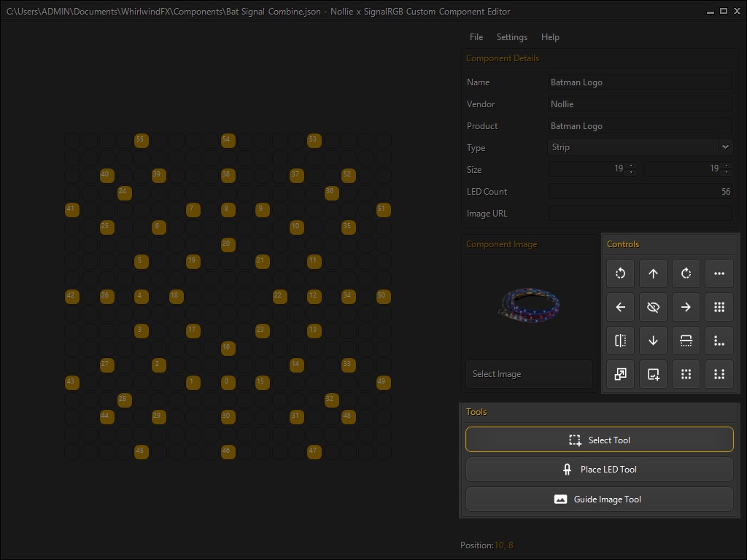Viewport: 747px width, 560px height.
Task: Click the Product field containing Batman Logo
Action: pos(640,125)
